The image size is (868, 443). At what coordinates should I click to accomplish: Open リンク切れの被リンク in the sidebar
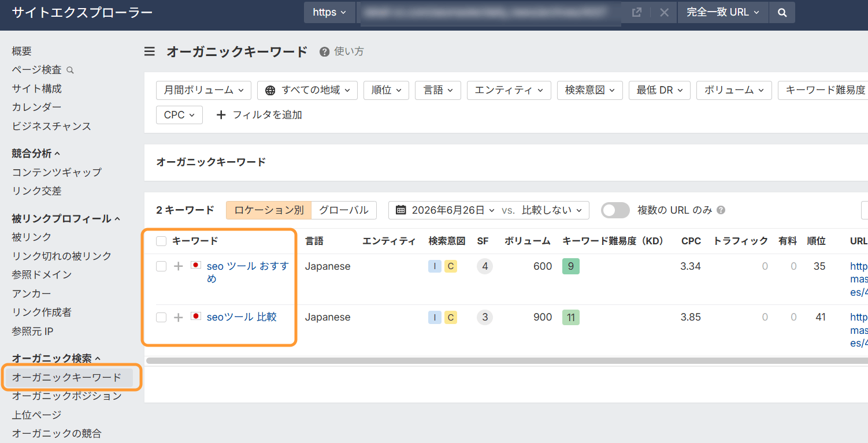tap(62, 256)
